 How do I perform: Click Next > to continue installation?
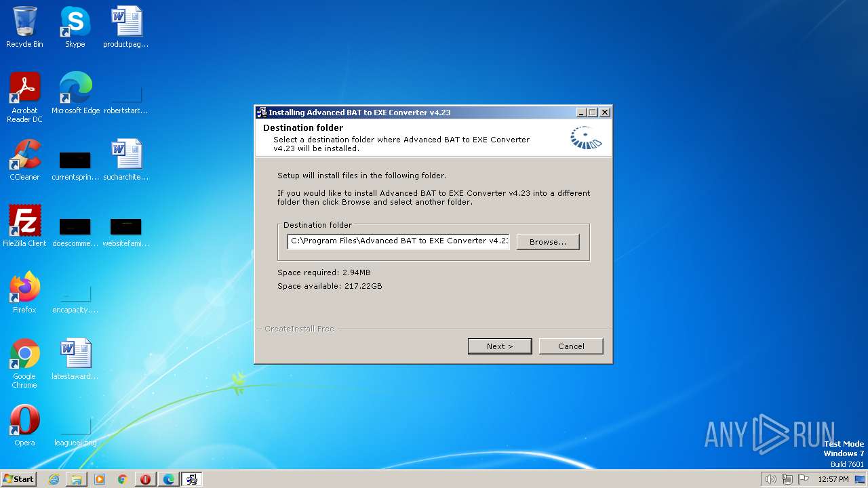click(500, 346)
